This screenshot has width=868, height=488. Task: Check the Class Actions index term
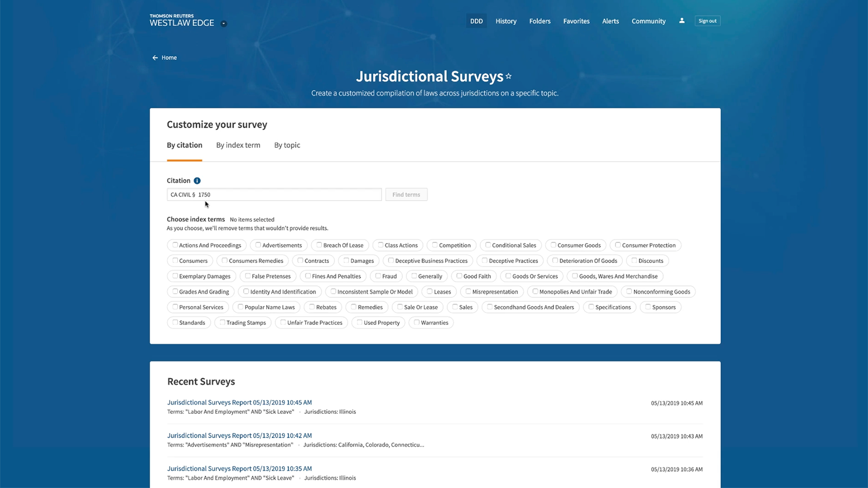point(381,245)
